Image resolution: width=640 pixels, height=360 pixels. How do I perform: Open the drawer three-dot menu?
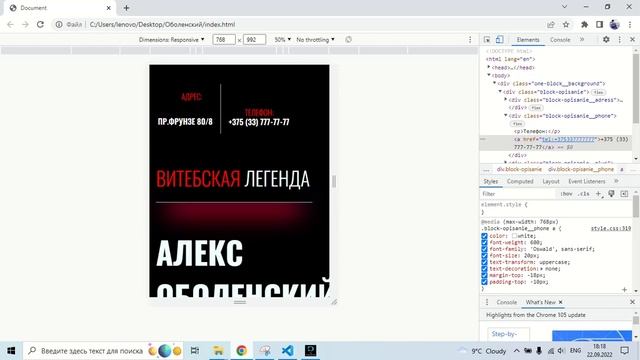487,302
